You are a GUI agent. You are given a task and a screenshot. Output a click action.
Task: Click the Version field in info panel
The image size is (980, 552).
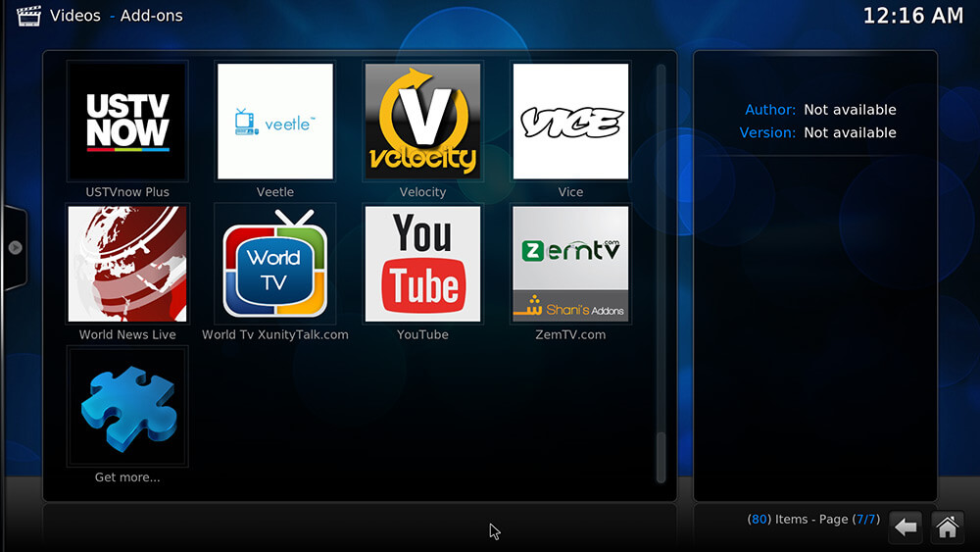pyautogui.click(x=817, y=132)
